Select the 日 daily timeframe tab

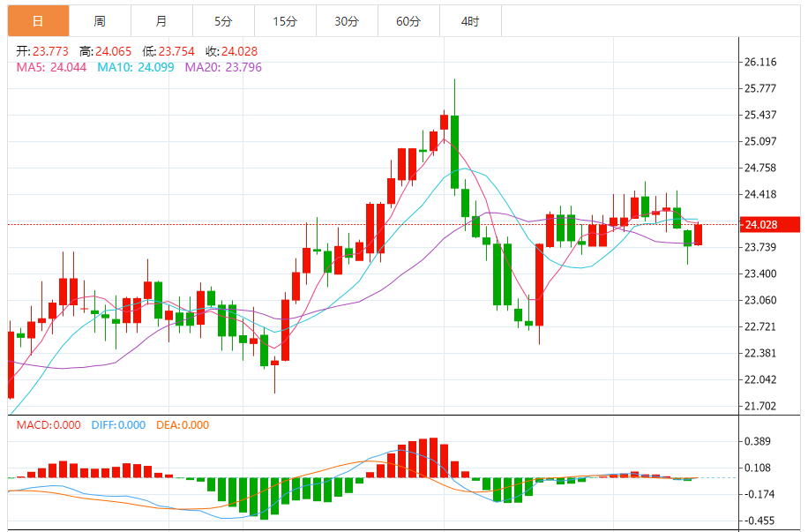pyautogui.click(x=38, y=21)
